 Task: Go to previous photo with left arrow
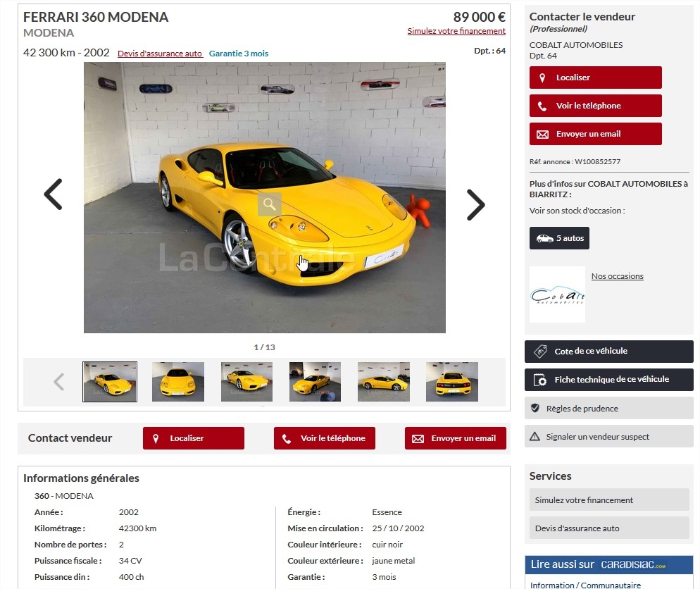[53, 194]
